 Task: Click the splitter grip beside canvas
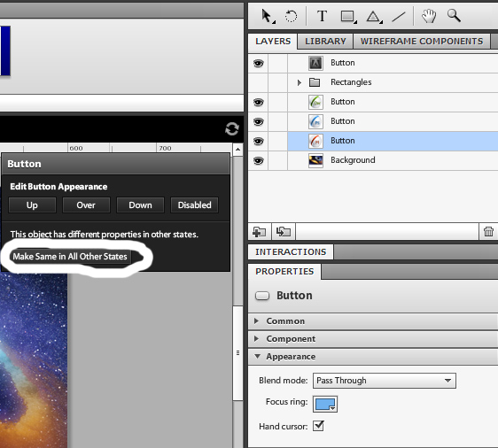click(237, 352)
